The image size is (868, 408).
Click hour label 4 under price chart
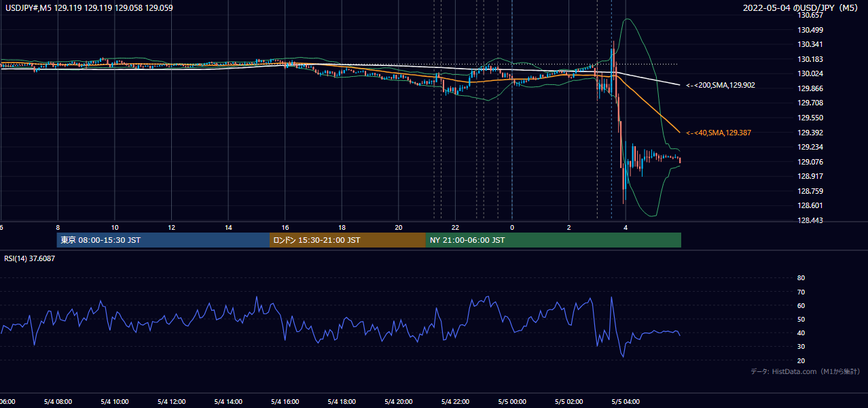click(x=626, y=227)
